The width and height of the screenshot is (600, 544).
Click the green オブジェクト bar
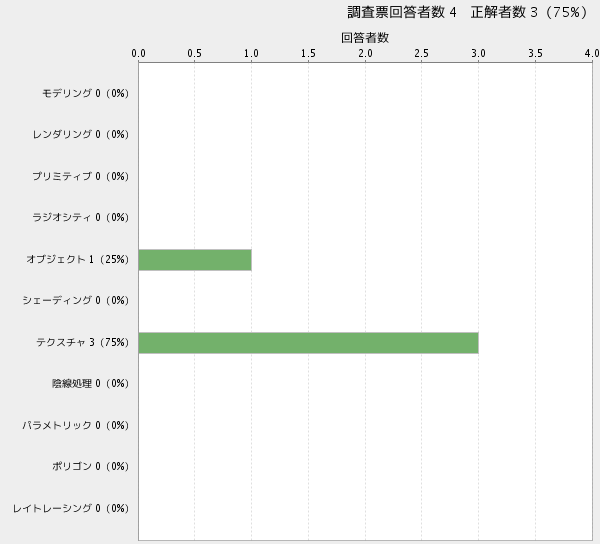tap(195, 259)
